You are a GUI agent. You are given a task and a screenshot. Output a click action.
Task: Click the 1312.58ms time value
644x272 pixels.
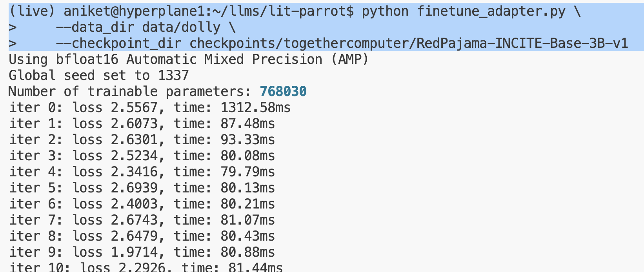coord(256,107)
